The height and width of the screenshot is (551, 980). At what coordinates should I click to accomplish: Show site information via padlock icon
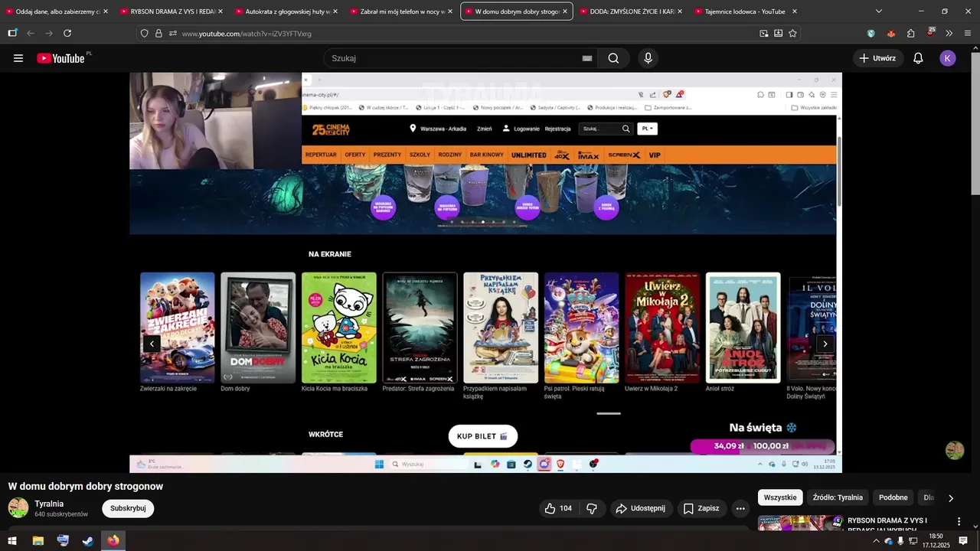coord(158,34)
